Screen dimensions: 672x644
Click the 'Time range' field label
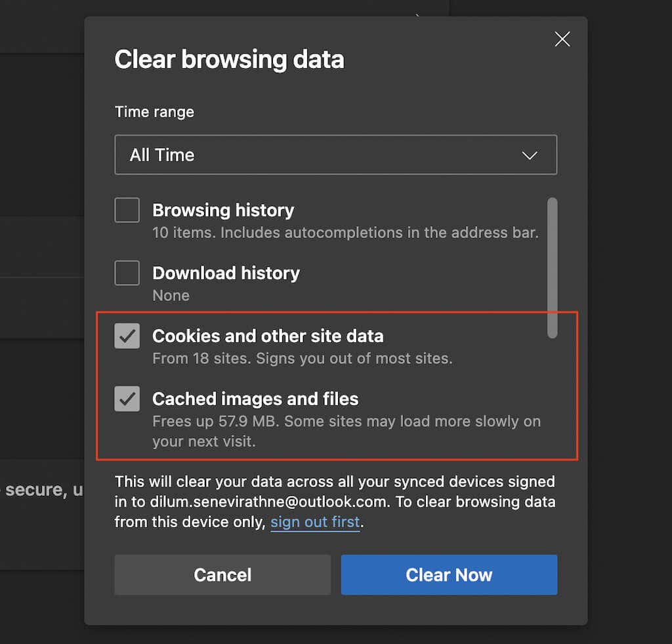pos(154,112)
